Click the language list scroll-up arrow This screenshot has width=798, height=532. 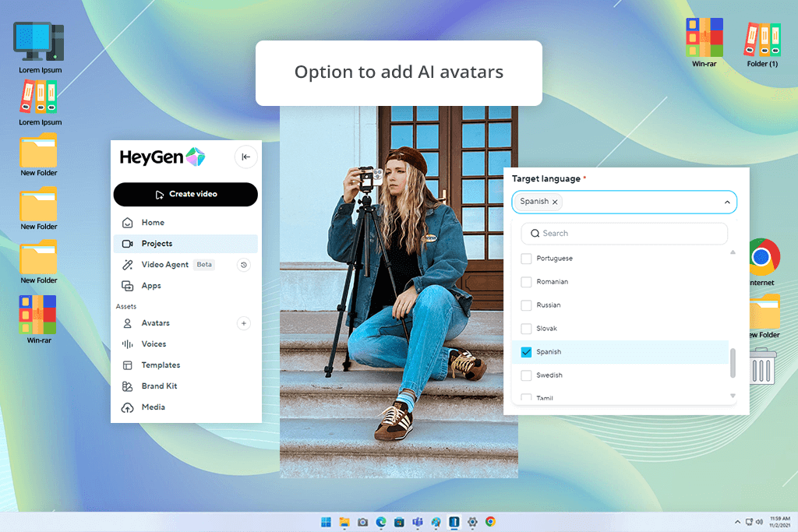coord(733,252)
